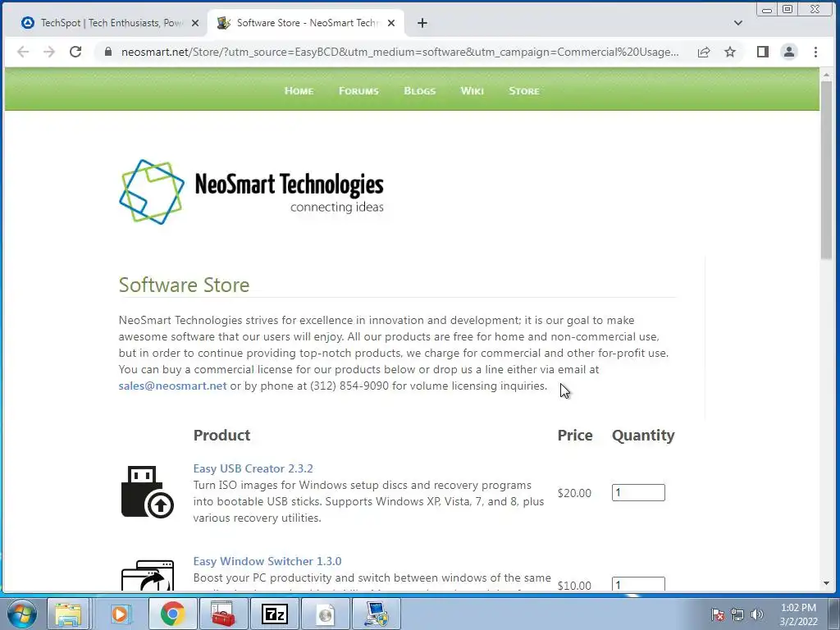Image resolution: width=840 pixels, height=630 pixels.
Task: Click the page vertical scrollbar thumb
Action: [826, 171]
